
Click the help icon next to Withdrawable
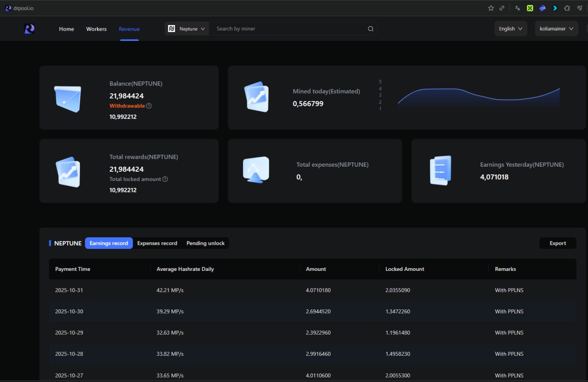[149, 106]
